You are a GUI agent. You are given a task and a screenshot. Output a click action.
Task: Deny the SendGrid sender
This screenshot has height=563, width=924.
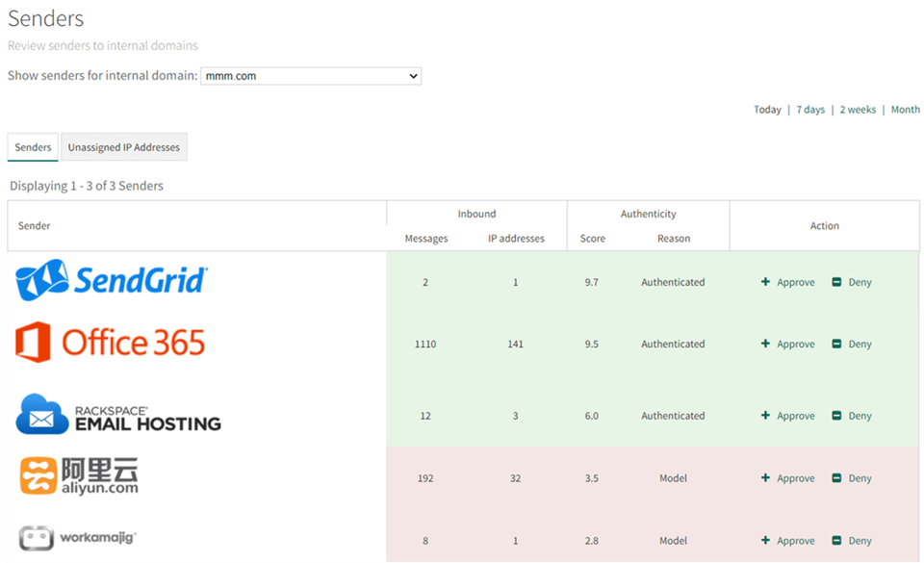click(x=852, y=282)
